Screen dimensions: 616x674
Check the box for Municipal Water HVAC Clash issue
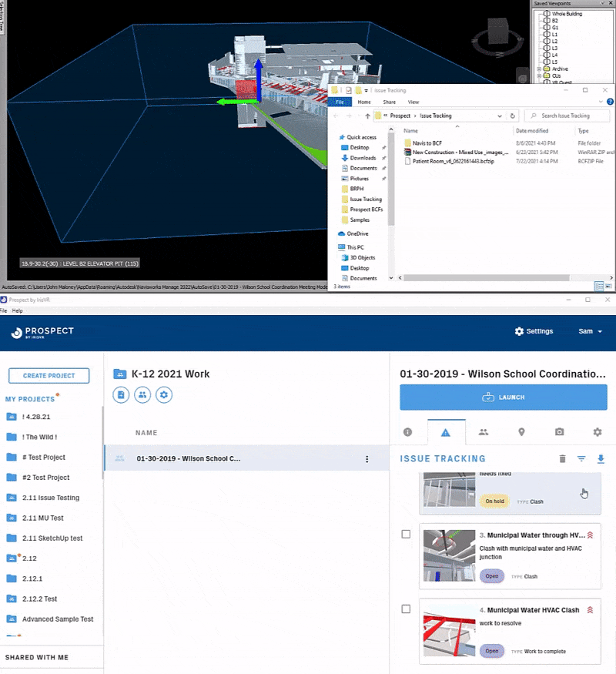(x=406, y=609)
